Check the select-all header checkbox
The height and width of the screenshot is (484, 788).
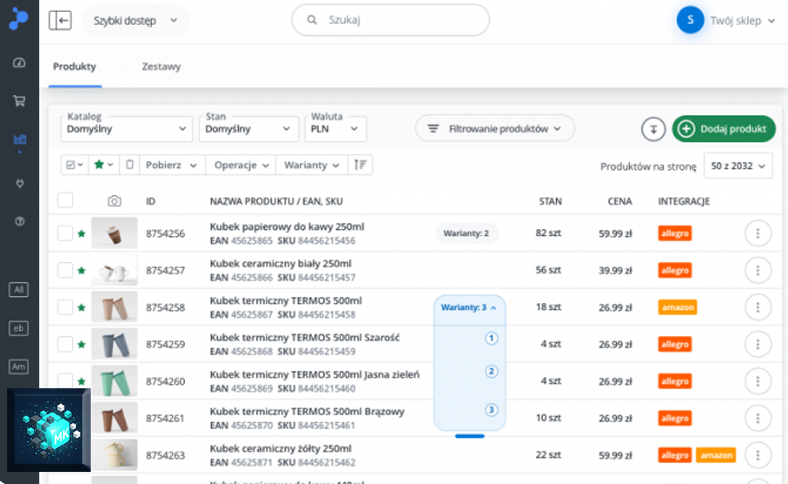click(x=65, y=201)
